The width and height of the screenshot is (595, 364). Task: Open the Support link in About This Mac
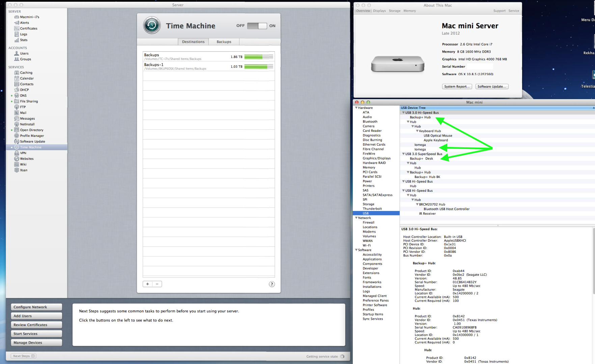499,11
